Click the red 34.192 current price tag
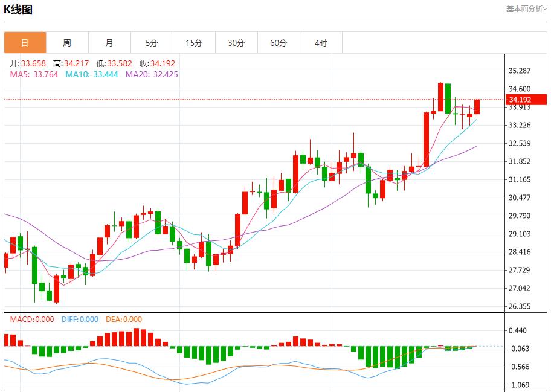 tap(523, 100)
